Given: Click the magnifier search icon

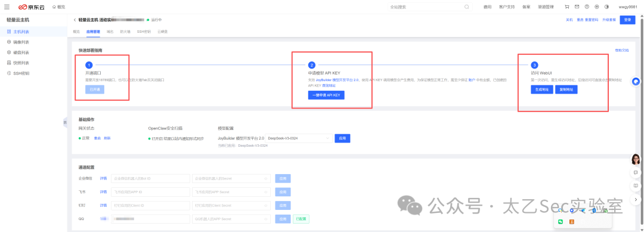Looking at the screenshot, I should coord(466,7).
